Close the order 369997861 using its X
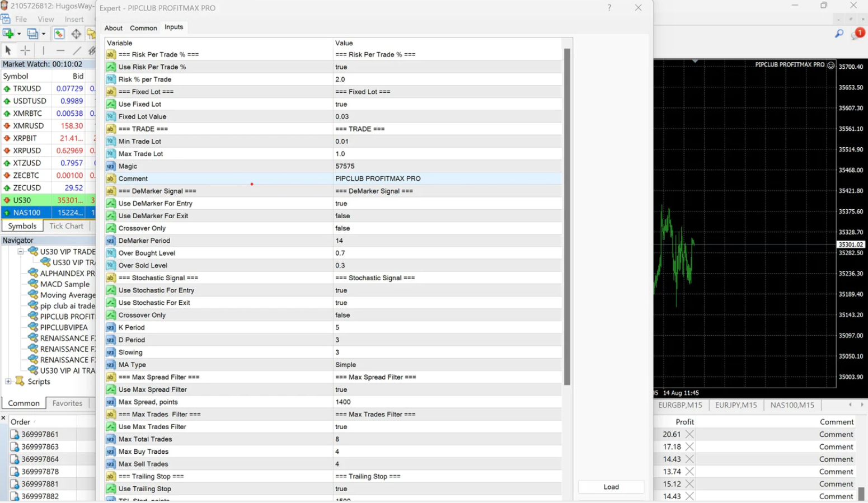Image resolution: width=868 pixels, height=503 pixels. pyautogui.click(x=689, y=434)
